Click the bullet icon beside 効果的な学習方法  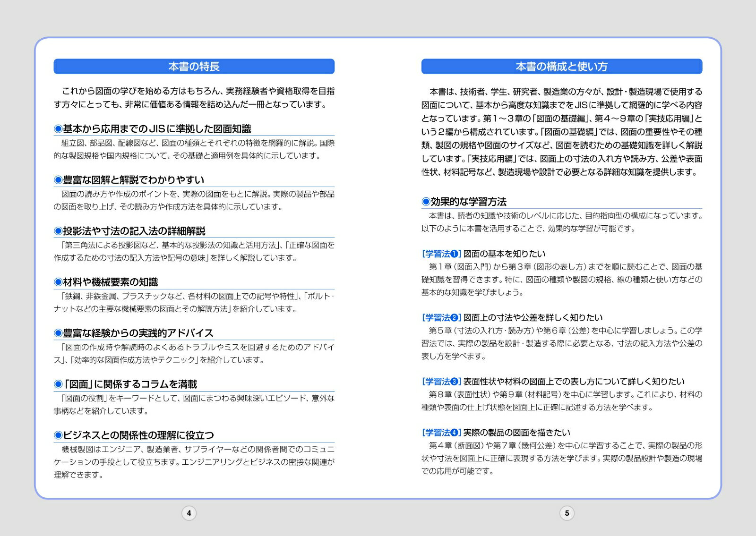click(x=426, y=202)
